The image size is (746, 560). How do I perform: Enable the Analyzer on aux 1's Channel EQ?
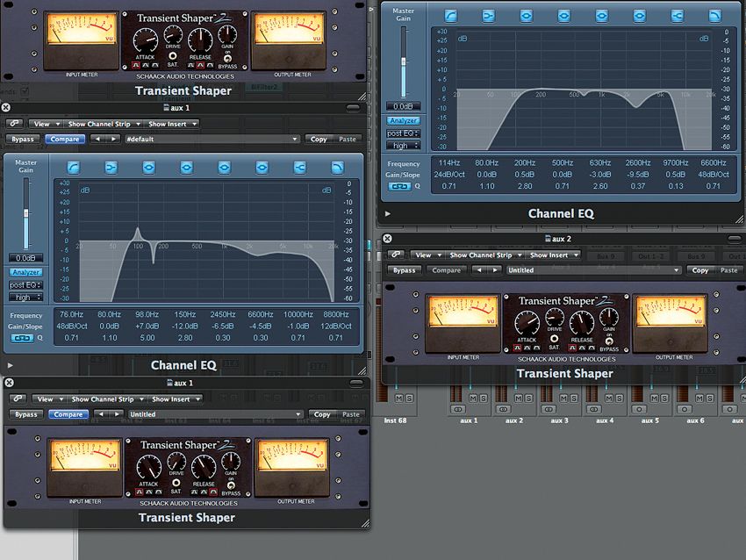27,271
